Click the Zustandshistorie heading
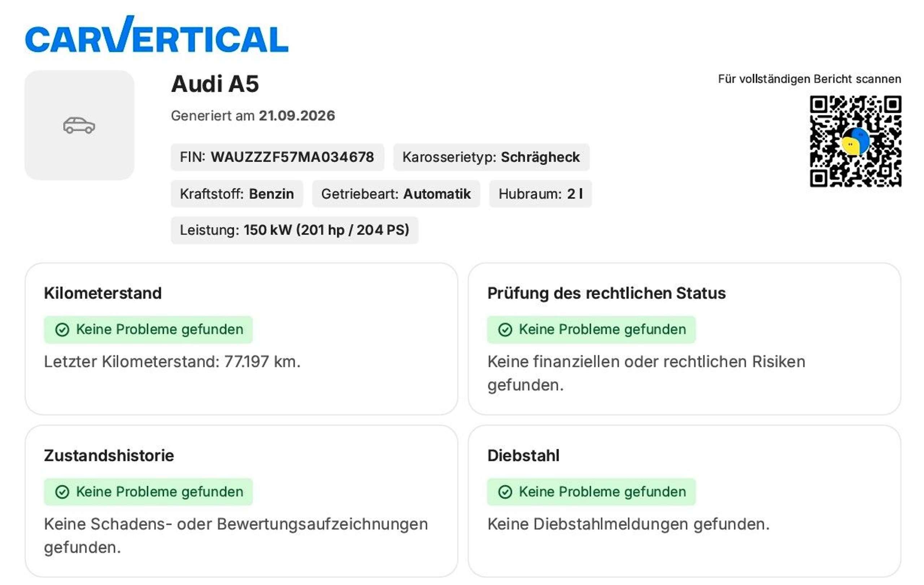 [109, 456]
